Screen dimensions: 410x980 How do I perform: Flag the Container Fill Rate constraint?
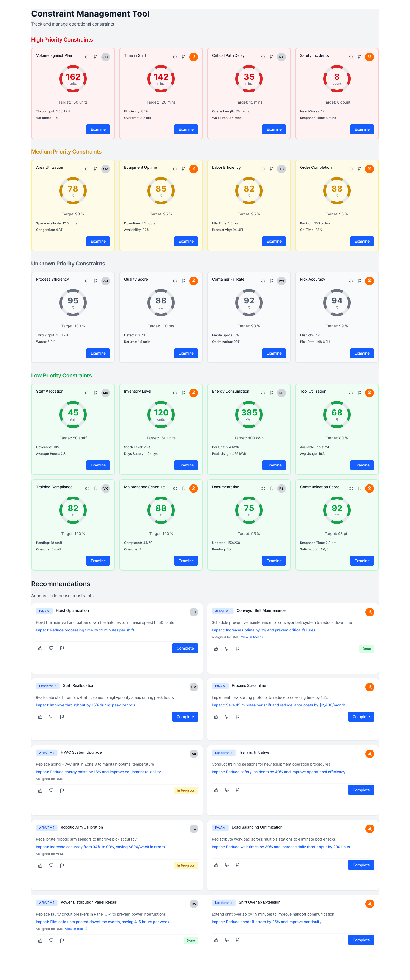272,281
